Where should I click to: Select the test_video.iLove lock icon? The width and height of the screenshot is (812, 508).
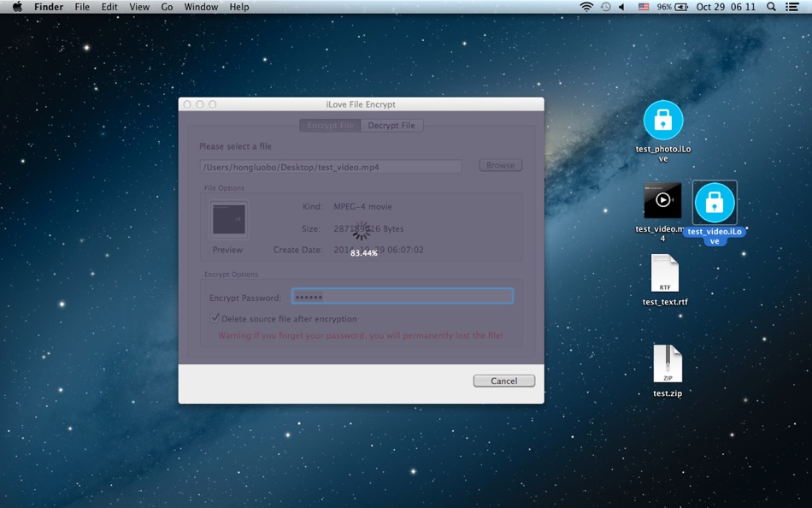point(715,203)
